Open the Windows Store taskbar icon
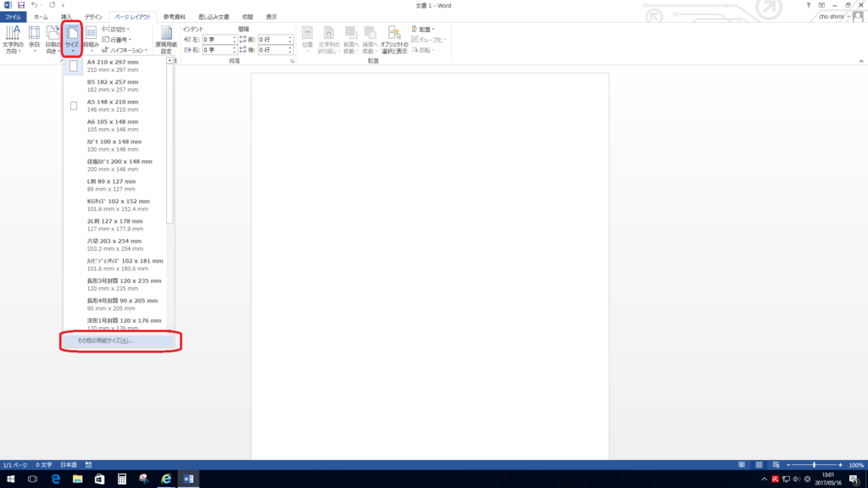Viewport: 868px width, 488px height. tap(100, 480)
